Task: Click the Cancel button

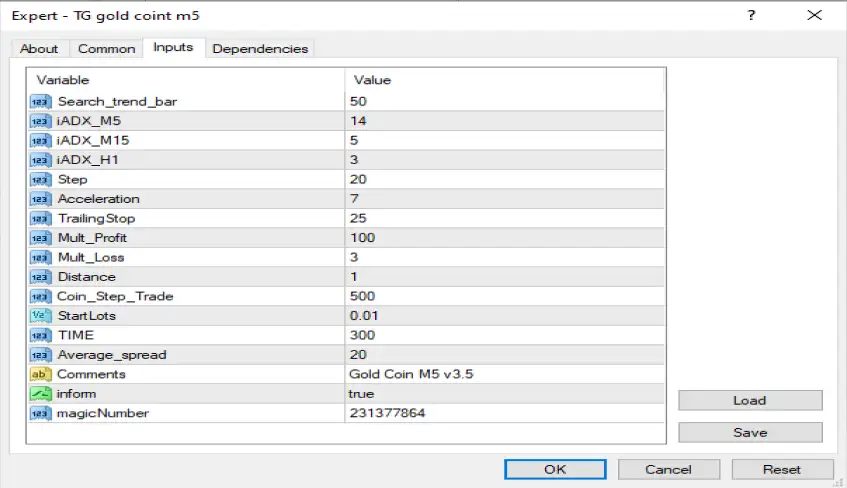Action: click(668, 469)
